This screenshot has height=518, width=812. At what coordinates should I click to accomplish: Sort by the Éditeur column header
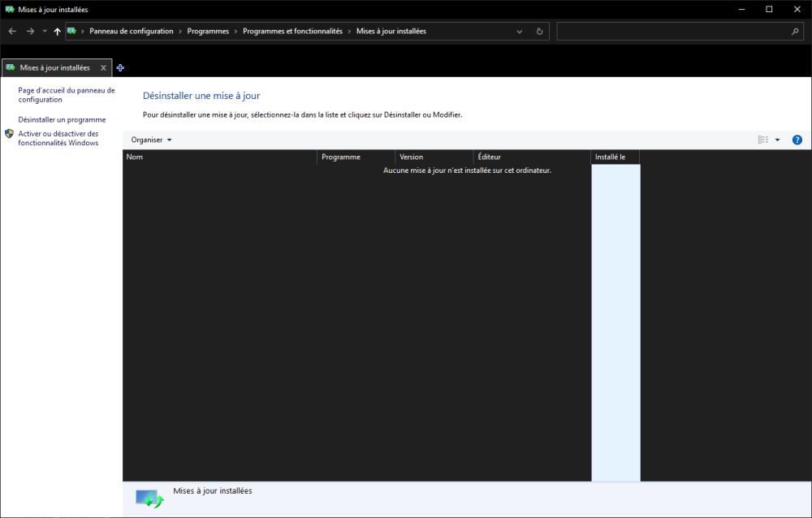(x=533, y=157)
